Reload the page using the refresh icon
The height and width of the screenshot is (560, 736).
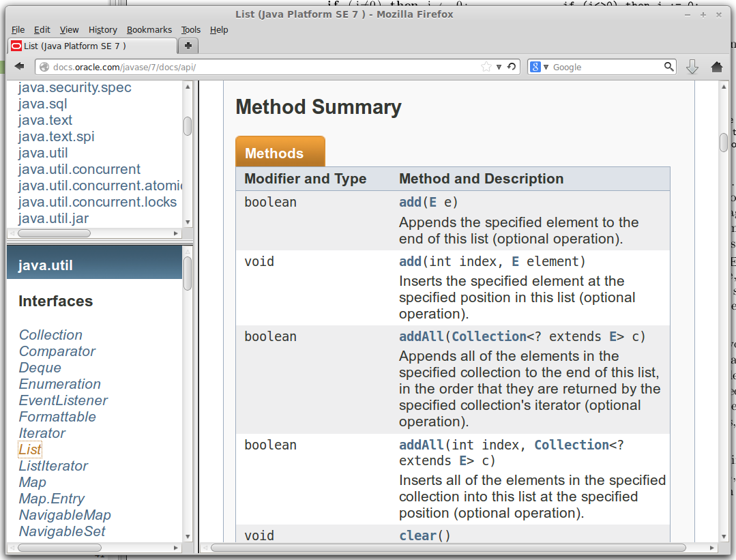tap(512, 67)
